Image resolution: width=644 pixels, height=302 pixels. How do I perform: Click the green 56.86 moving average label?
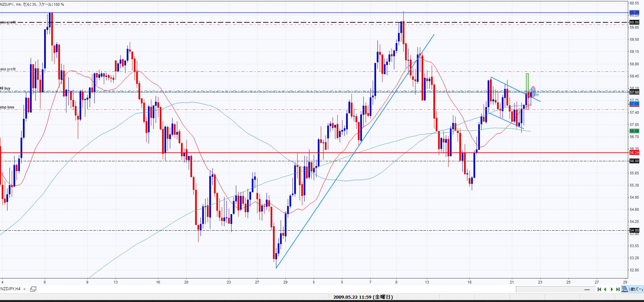[634, 131]
